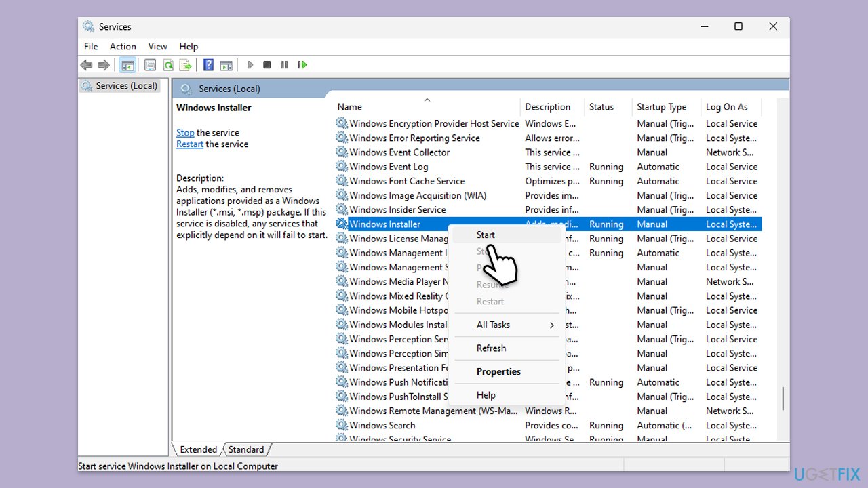The width and height of the screenshot is (868, 488).
Task: Click the blue Help question-mark icon
Action: 209,65
